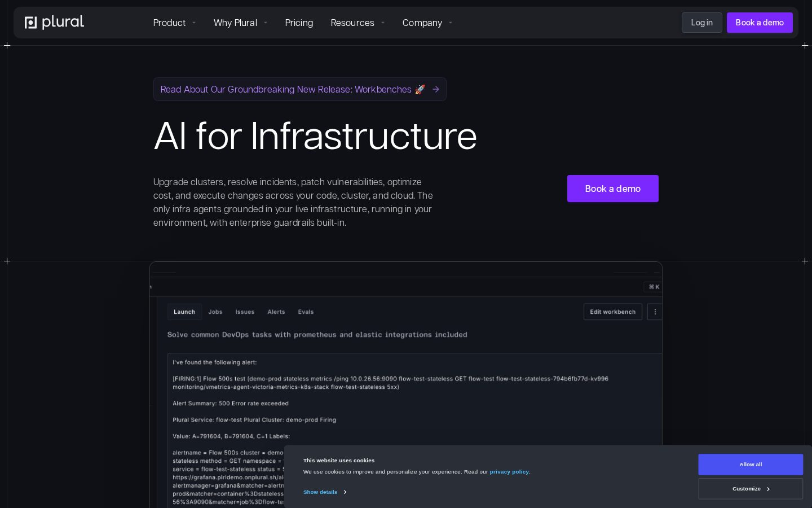Expand Show details in cookie banner
Image resolution: width=812 pixels, height=508 pixels.
325,492
